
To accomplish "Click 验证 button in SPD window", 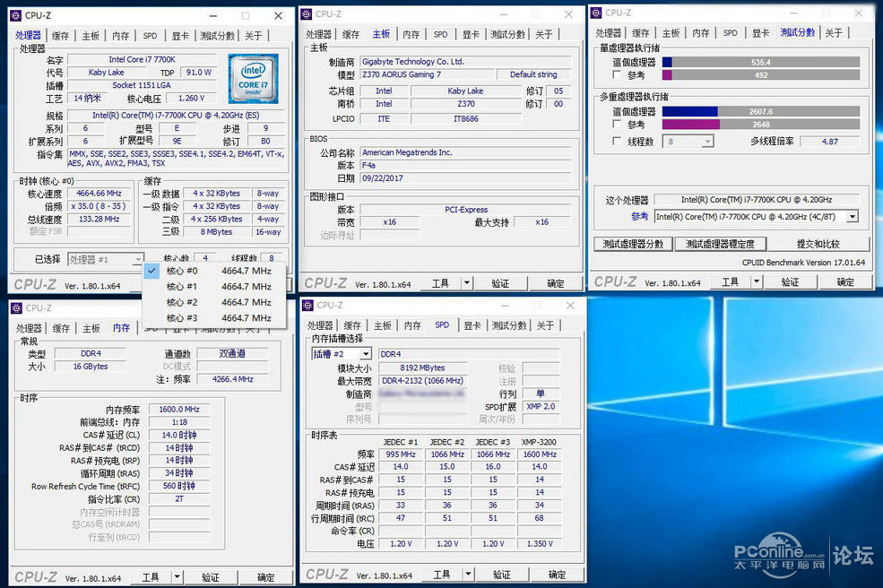I will coord(502,575).
